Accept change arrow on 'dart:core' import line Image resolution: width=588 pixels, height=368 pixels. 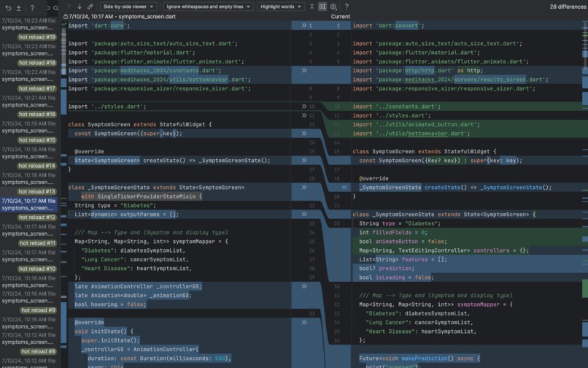(304, 26)
